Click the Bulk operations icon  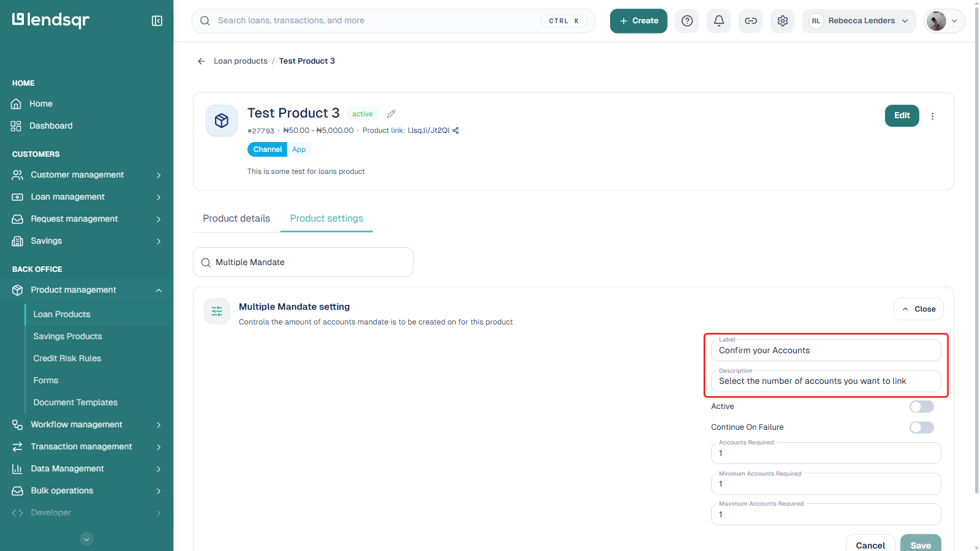[x=18, y=491]
